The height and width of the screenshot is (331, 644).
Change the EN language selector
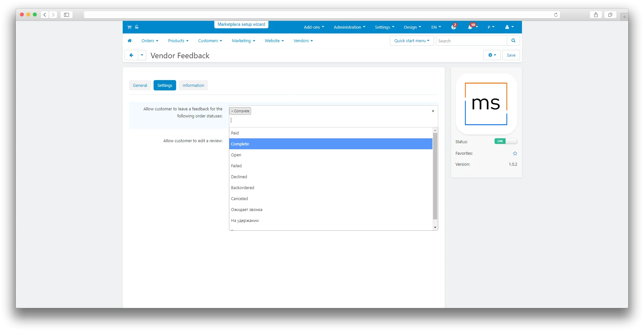click(x=436, y=27)
